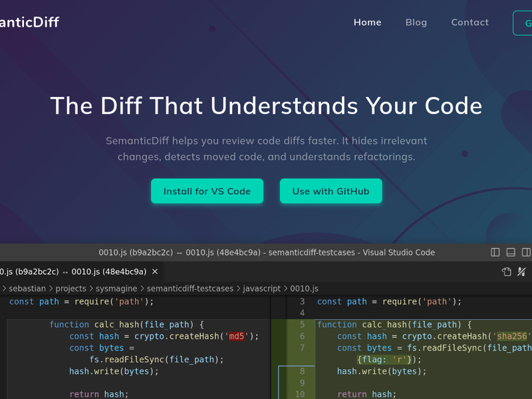Viewport: 532px width, 399px height.
Task: Open the javascript breadcrumb dropdown
Action: pos(262,289)
